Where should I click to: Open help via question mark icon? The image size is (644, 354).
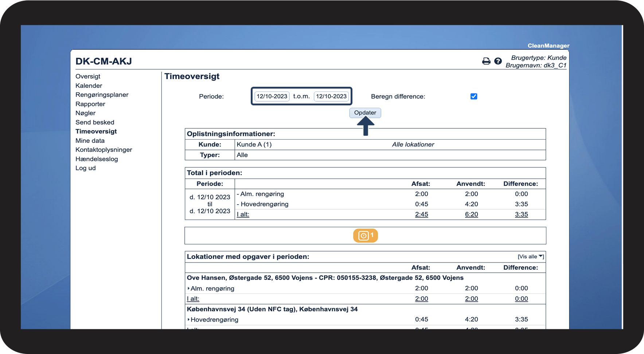(498, 61)
